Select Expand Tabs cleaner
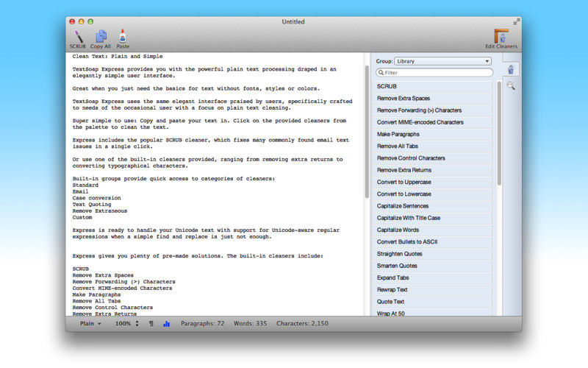This screenshot has height=368, width=588. pyautogui.click(x=434, y=278)
